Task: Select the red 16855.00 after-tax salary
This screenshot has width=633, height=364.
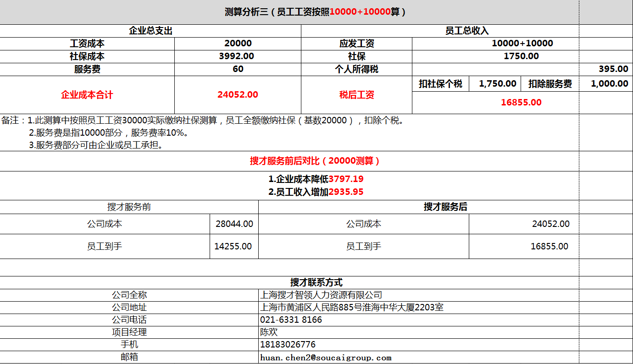Action: [521, 103]
